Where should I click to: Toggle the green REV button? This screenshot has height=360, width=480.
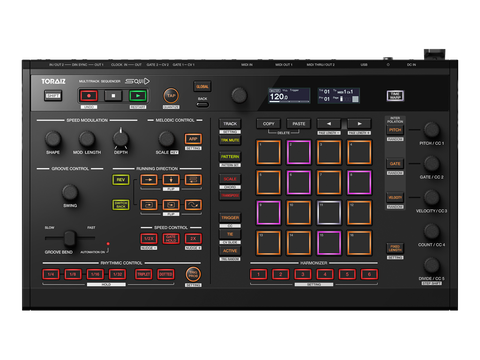click(121, 180)
